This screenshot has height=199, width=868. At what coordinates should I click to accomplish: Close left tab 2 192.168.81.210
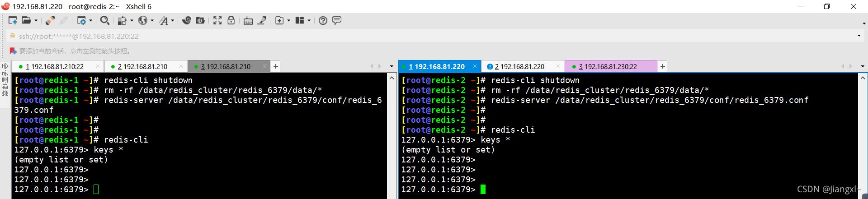tap(181, 66)
